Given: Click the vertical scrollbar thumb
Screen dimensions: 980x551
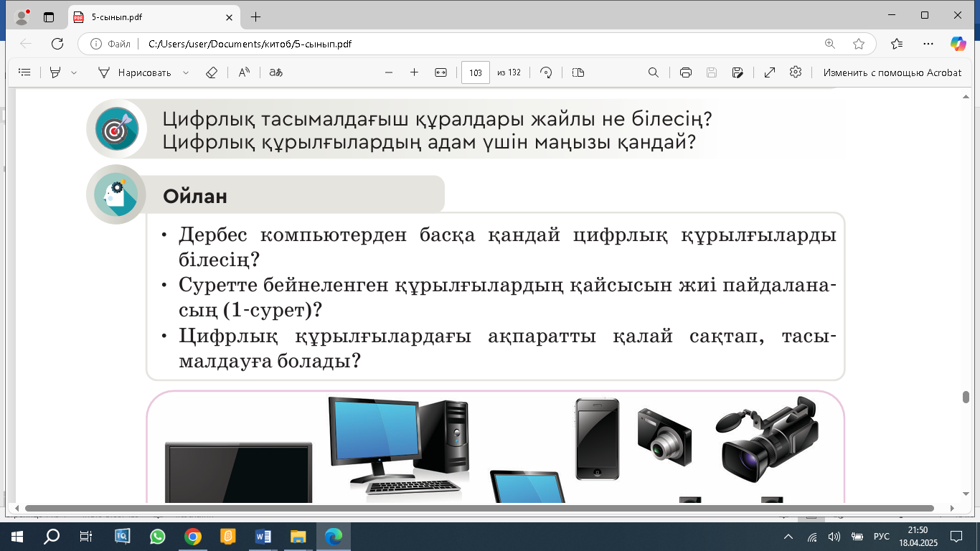Looking at the screenshot, I should pyautogui.click(x=966, y=397).
